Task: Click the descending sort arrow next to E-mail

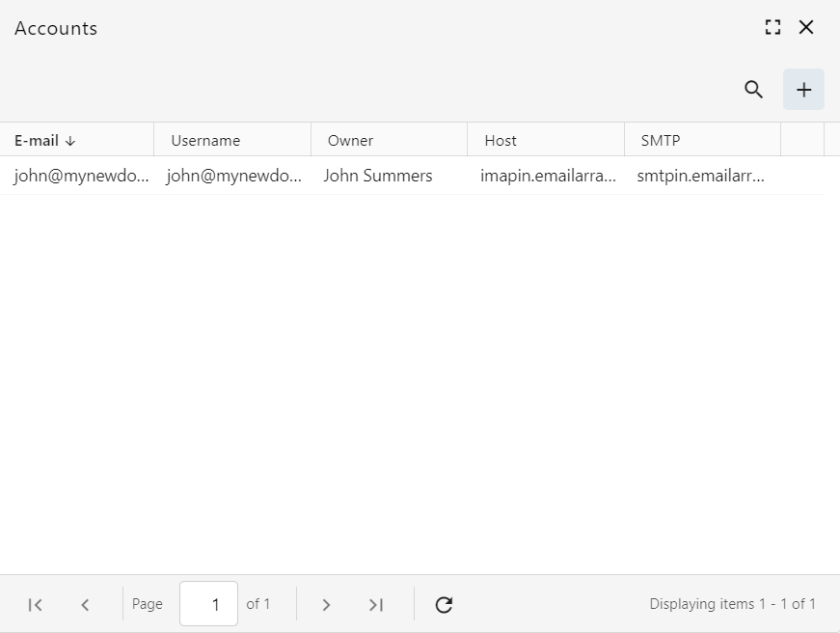Action: click(69, 140)
